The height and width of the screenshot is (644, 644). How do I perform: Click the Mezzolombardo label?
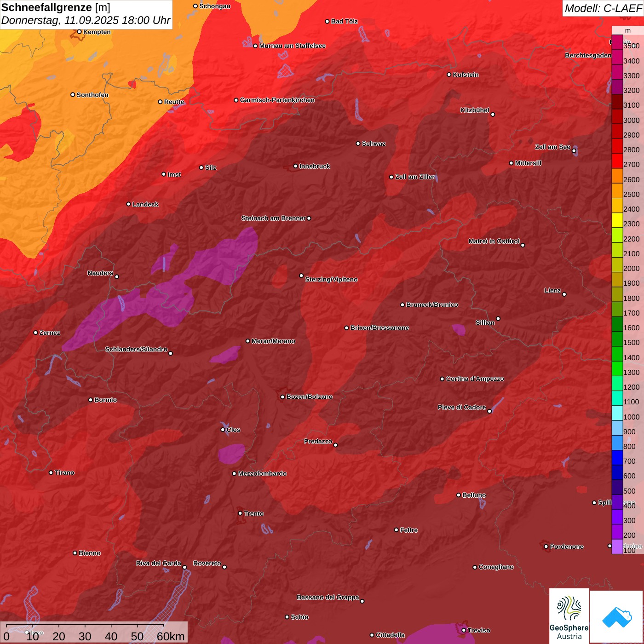pos(262,473)
